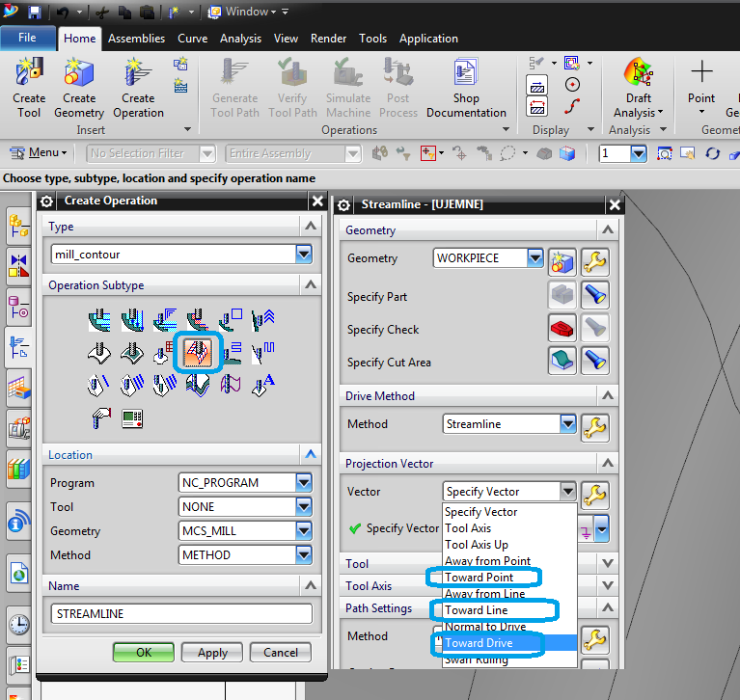Viewport: 740px width, 700px height.
Task: Open the File tab
Action: click(27, 38)
